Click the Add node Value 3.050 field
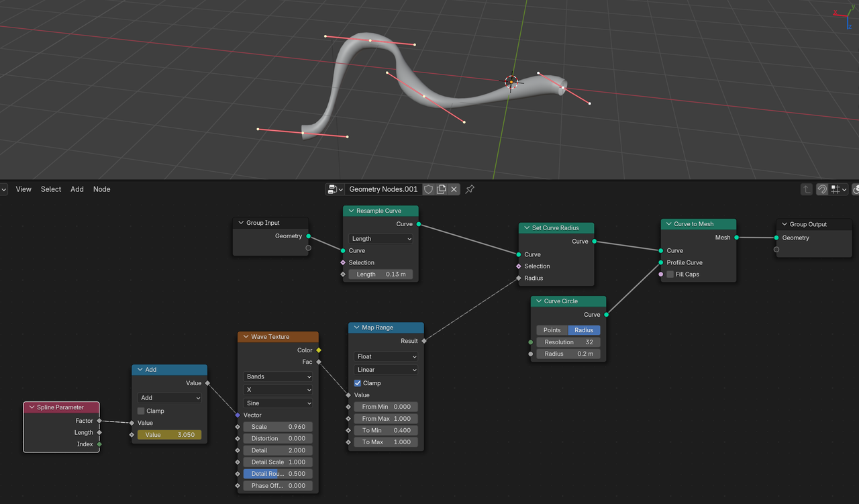The height and width of the screenshot is (504, 859). tap(170, 435)
